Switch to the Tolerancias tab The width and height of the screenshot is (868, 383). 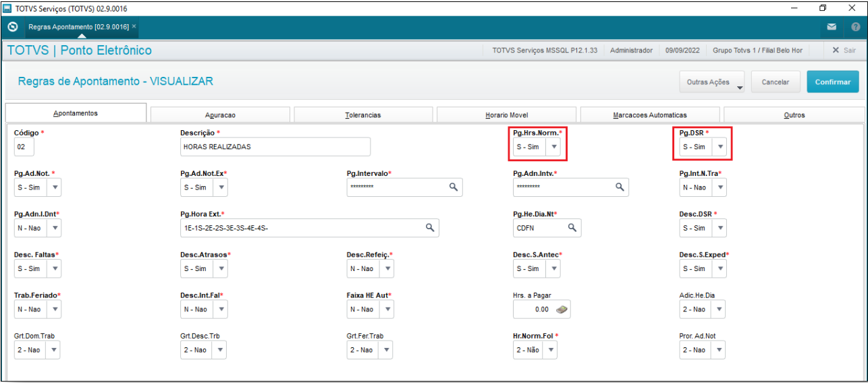click(363, 115)
